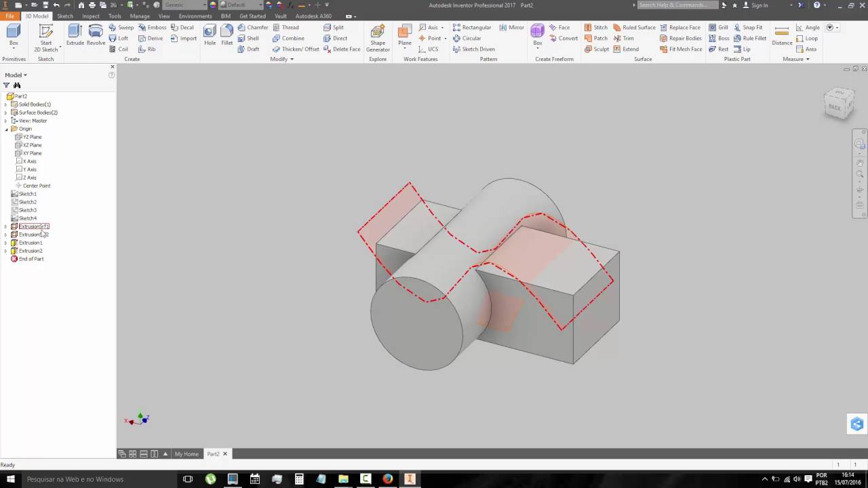
Task: Open the Freeform Box dropdown arrow
Action: pos(538,48)
